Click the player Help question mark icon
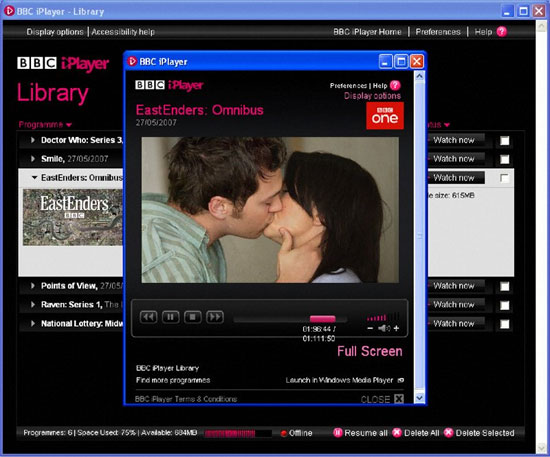Image resolution: width=550 pixels, height=457 pixels. 395,85
